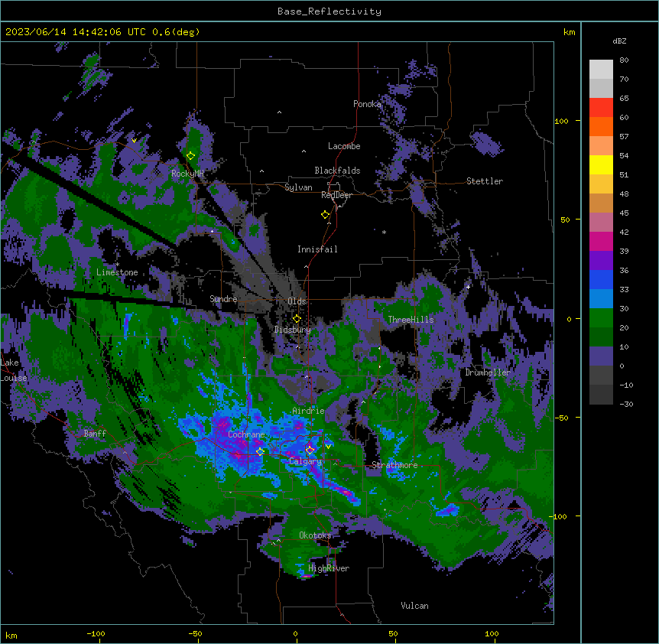
Task: Select the Lacombe city label
Action: (x=344, y=146)
